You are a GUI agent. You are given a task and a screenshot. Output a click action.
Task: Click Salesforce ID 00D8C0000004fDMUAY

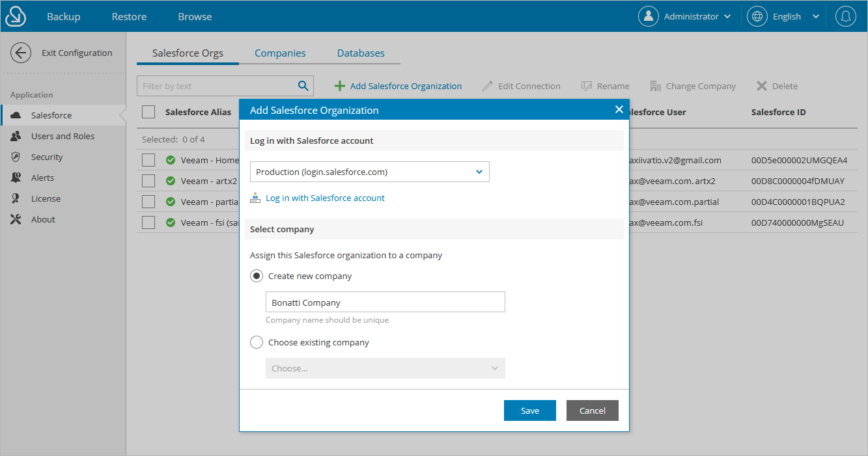[798, 181]
